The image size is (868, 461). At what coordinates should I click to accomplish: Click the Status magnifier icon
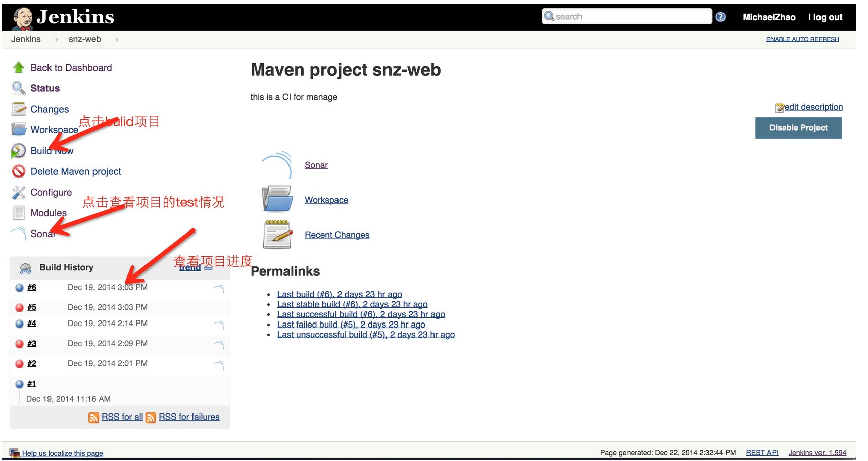pyautogui.click(x=19, y=88)
